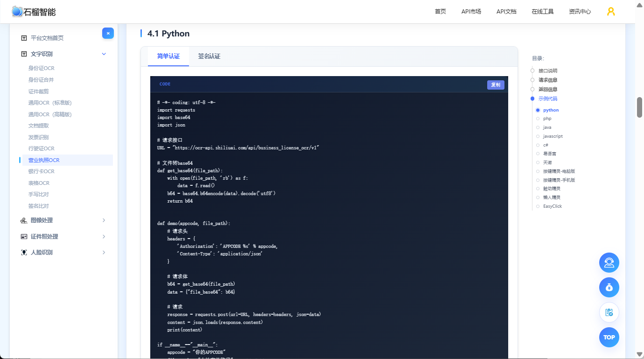Expand the 证件照处理 section chevron

[104, 237]
